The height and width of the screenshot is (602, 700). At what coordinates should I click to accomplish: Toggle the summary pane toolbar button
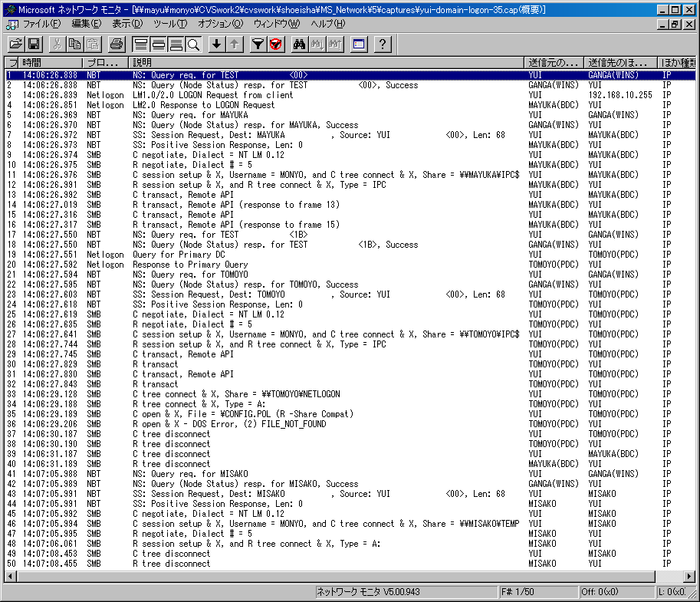click(x=140, y=44)
